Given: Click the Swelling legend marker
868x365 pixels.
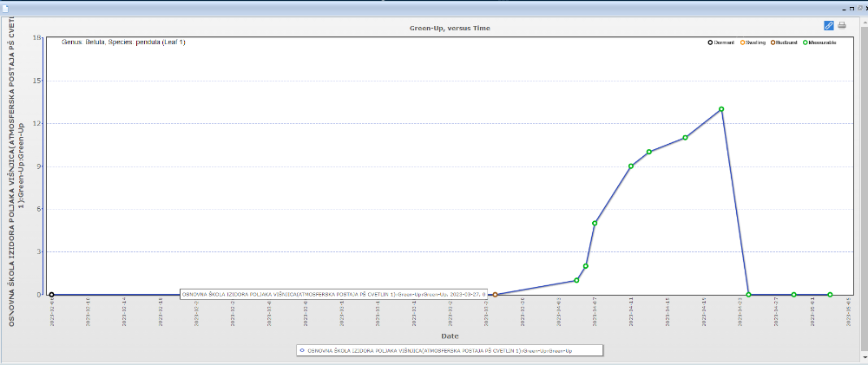Looking at the screenshot, I should (x=742, y=42).
